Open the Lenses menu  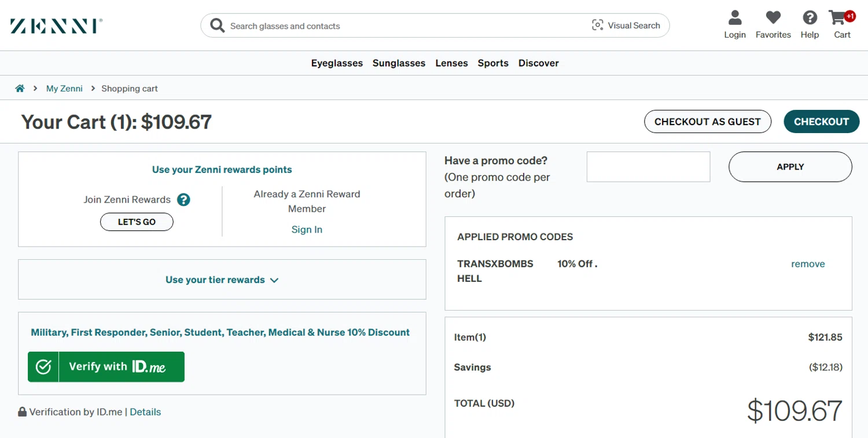pyautogui.click(x=451, y=63)
